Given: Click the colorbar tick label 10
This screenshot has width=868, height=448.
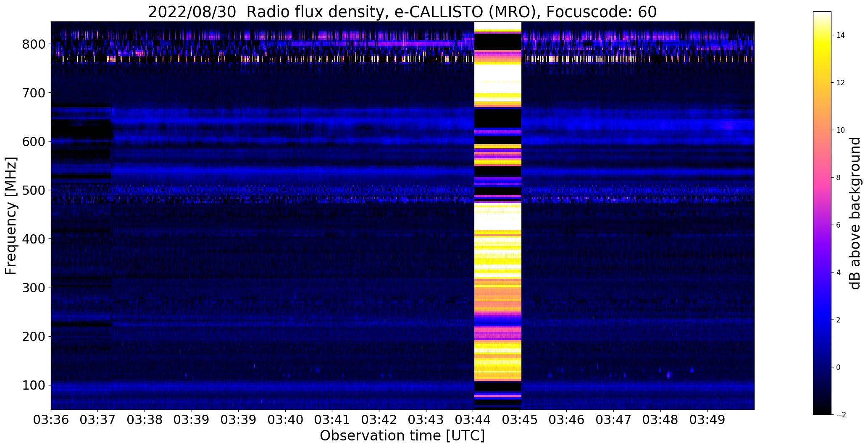Looking at the screenshot, I should [x=841, y=130].
